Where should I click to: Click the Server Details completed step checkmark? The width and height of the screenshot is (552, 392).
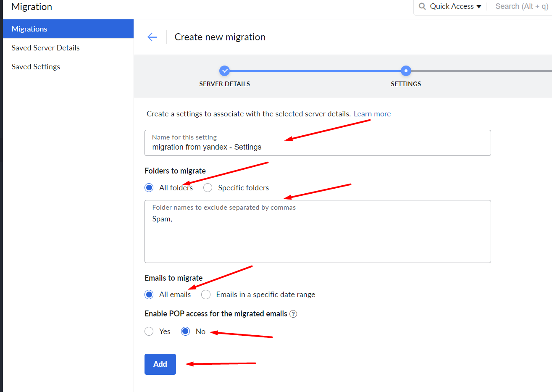coord(225,71)
